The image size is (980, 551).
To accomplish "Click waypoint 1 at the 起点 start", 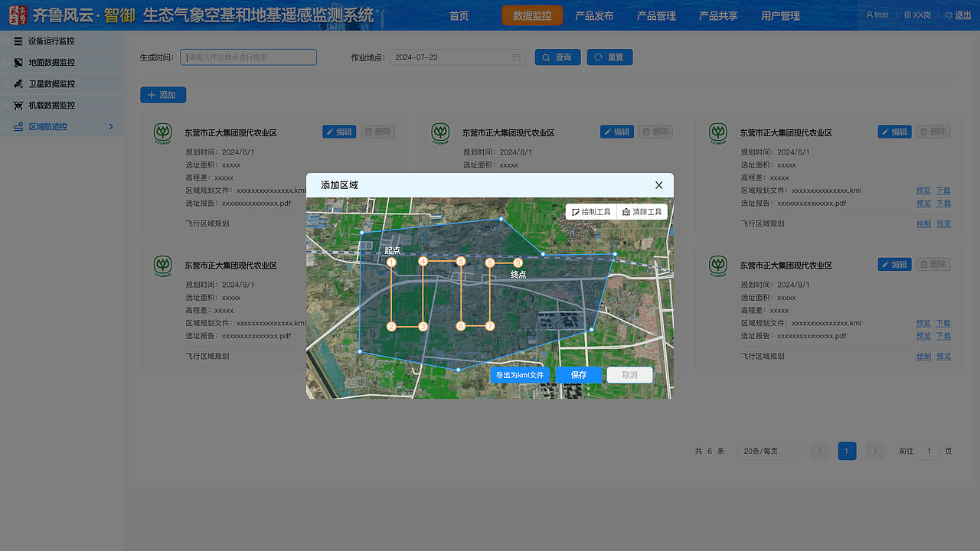I will (391, 262).
